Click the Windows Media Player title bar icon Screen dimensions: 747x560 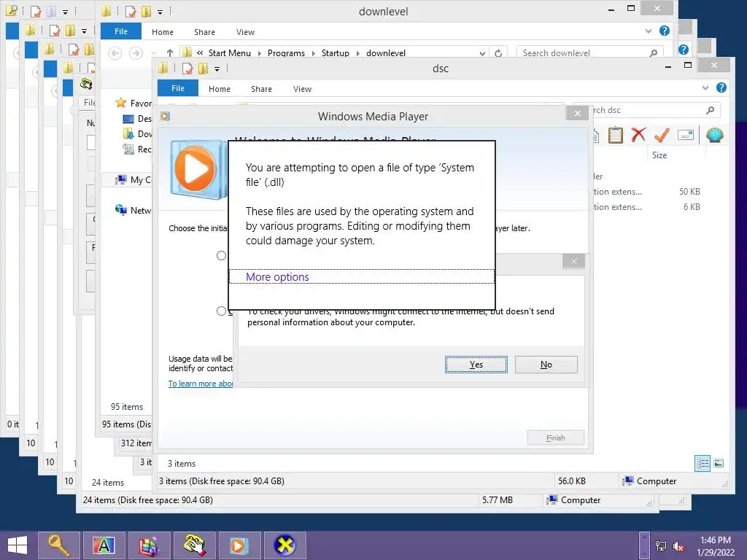point(165,116)
